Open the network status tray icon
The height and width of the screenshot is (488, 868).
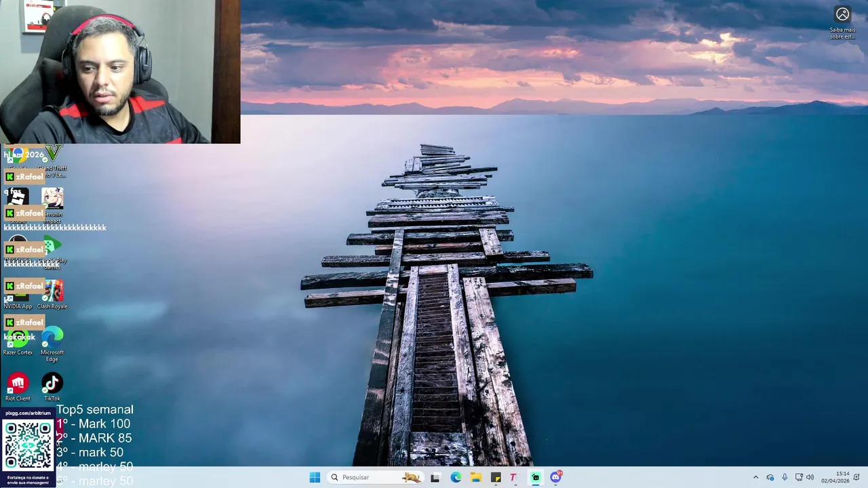(799, 477)
